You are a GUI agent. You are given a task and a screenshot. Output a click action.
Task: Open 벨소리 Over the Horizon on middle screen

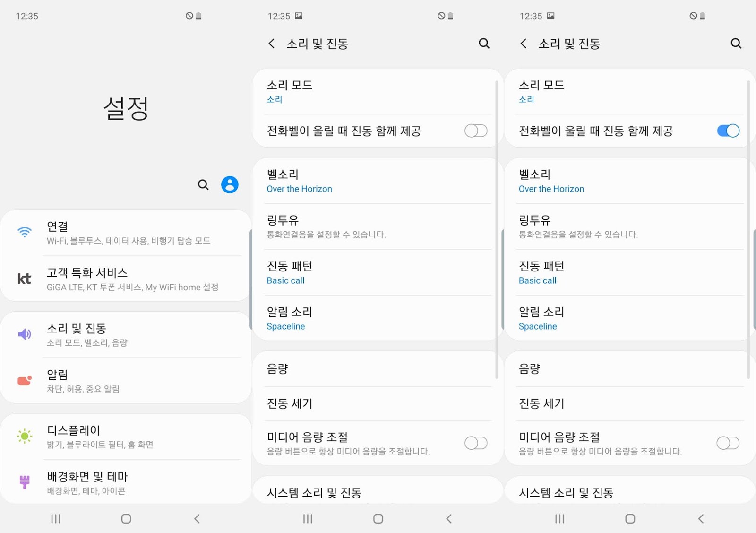coord(377,181)
